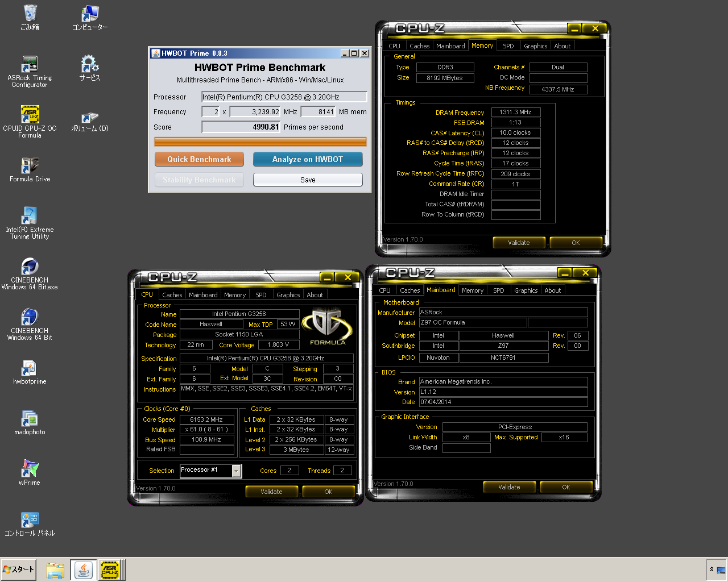Open Explorer folder icon in taskbar
The width and height of the screenshot is (728, 582).
pos(55,569)
